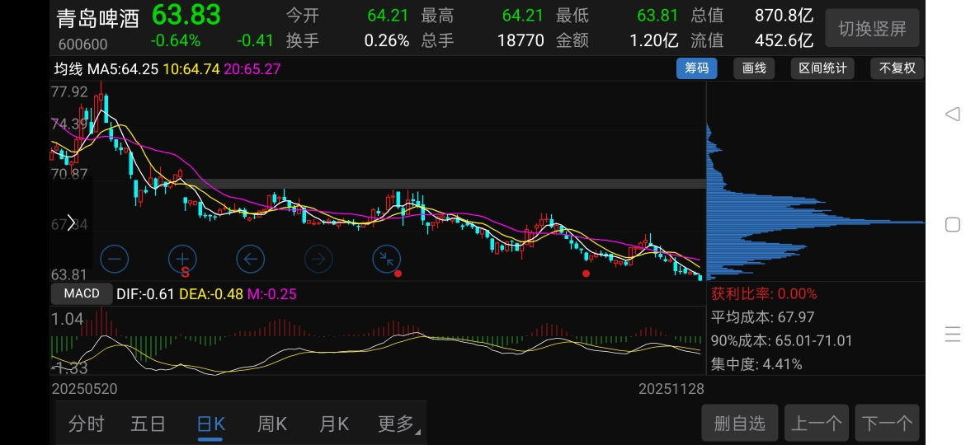Tap the current price 63.83
980x445 pixels.
[x=186, y=15]
